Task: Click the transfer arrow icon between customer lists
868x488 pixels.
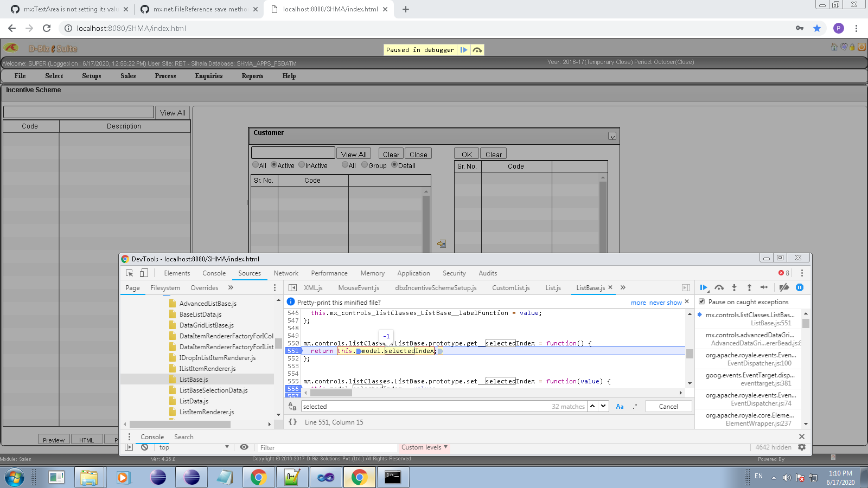Action: pyautogui.click(x=442, y=244)
